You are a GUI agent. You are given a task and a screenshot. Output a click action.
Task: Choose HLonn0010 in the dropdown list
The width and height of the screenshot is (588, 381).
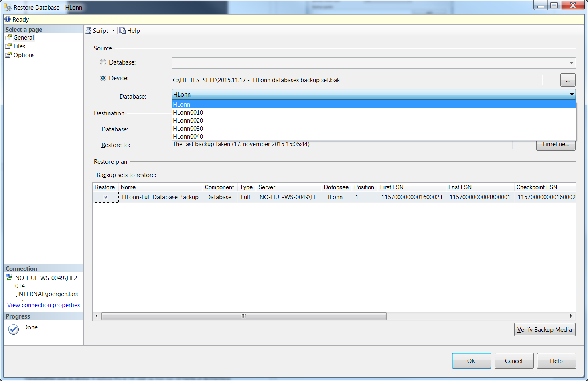[x=374, y=113]
